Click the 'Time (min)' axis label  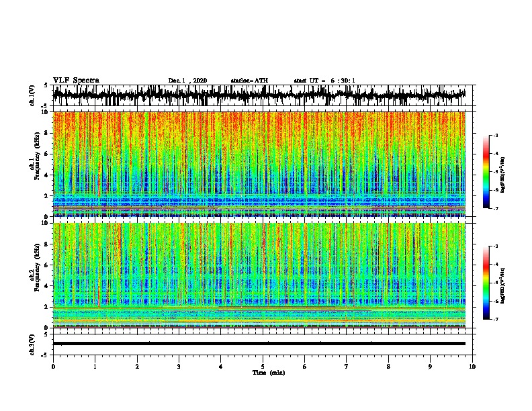pos(269,373)
